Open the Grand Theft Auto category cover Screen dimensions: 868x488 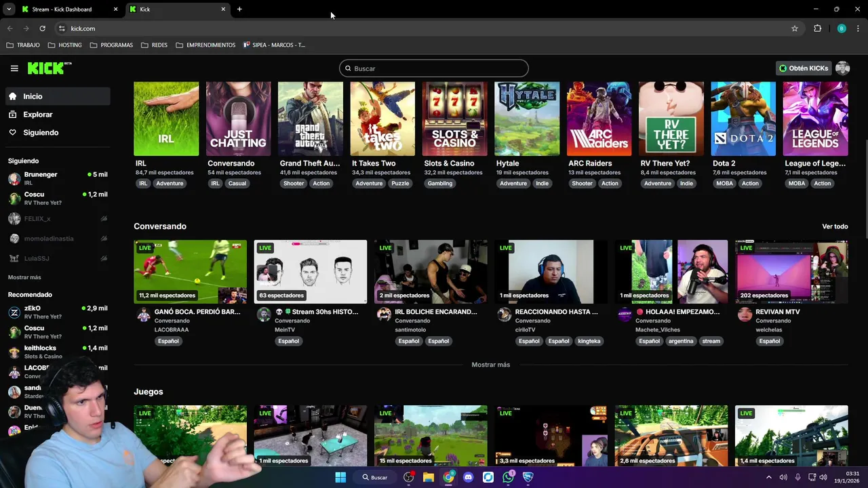[311, 119]
